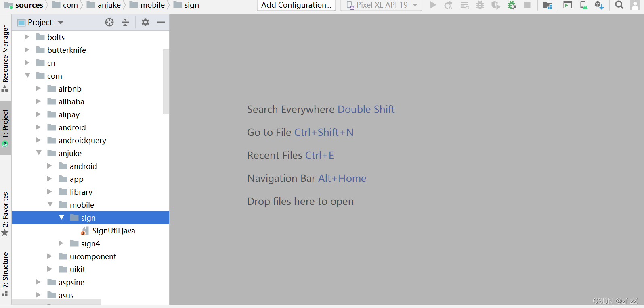This screenshot has width=644, height=308.
Task: Expand the butterknife folder arrow
Action: pos(27,50)
